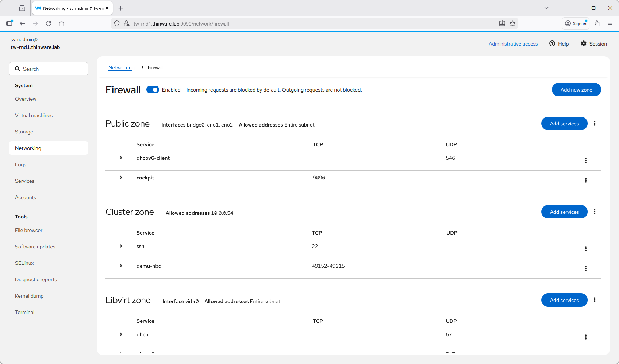Toggle the Firewall enabled switch

point(153,90)
